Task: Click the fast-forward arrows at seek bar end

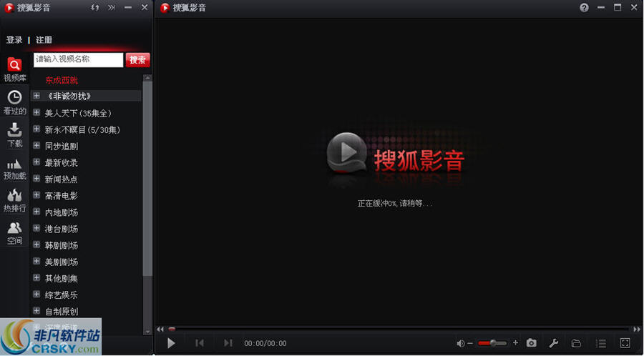Action: click(637, 329)
